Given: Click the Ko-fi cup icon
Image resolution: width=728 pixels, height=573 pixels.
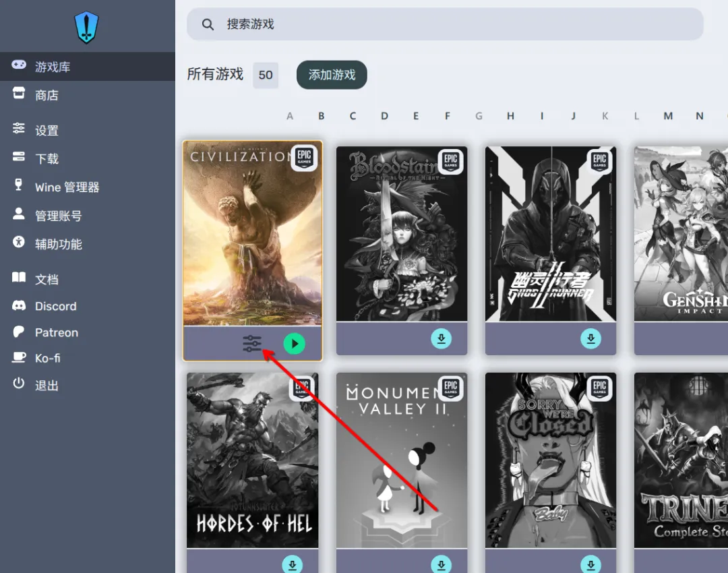Looking at the screenshot, I should pyautogui.click(x=19, y=357).
